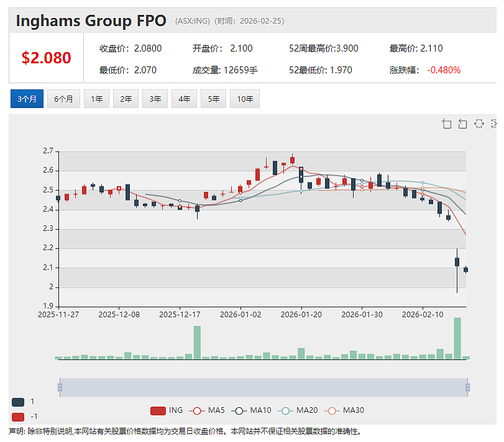
Task: Click the 收盘价: 2.0800 value
Action: [x=130, y=48]
